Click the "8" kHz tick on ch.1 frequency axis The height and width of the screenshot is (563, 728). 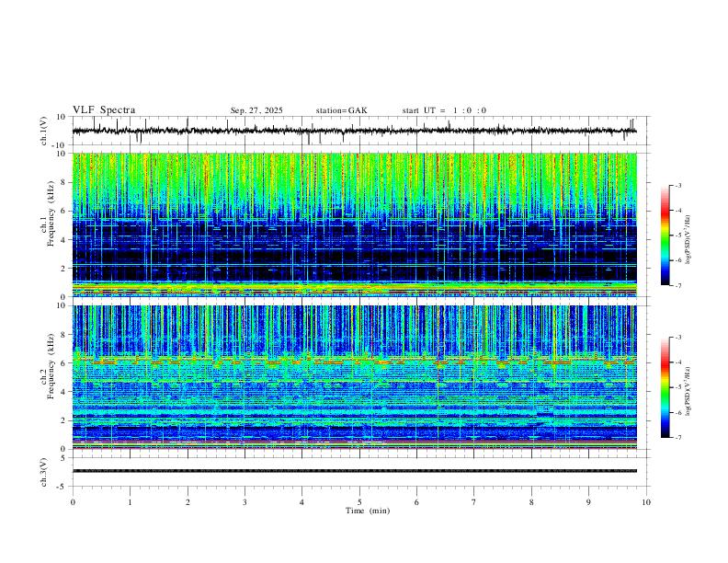pyautogui.click(x=63, y=182)
